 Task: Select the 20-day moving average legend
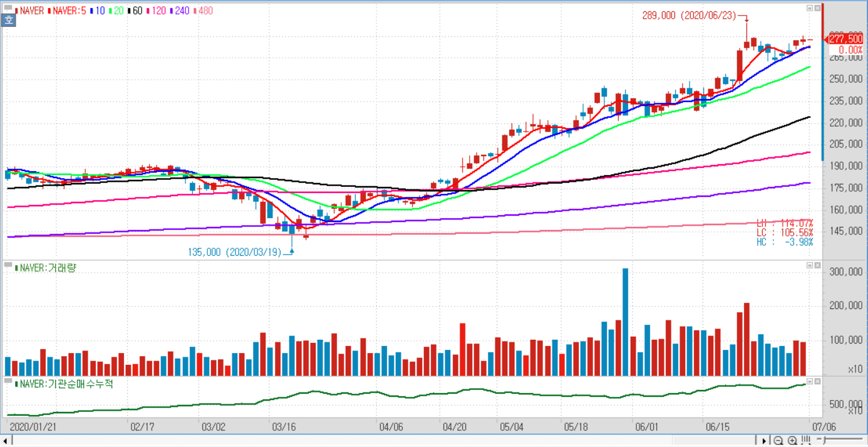click(x=118, y=11)
